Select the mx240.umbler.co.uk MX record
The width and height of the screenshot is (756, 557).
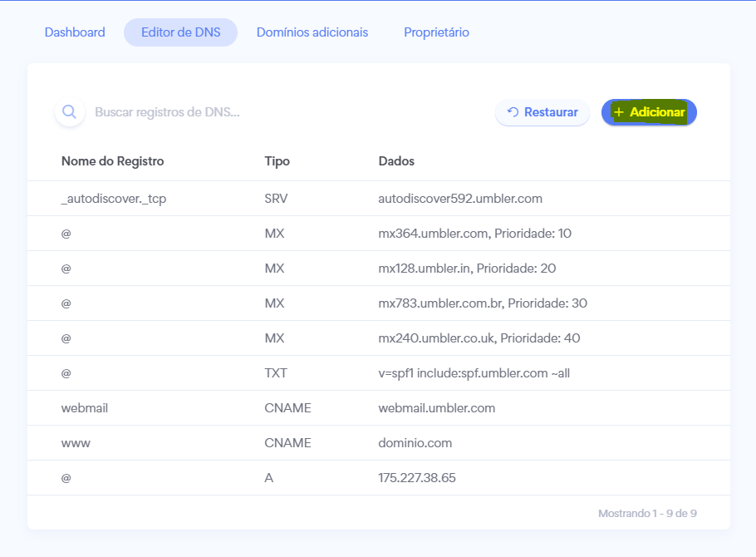point(378,338)
